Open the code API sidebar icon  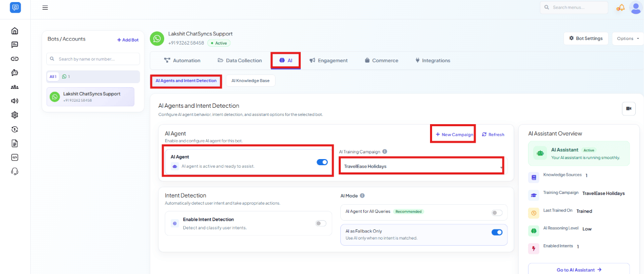click(x=15, y=158)
